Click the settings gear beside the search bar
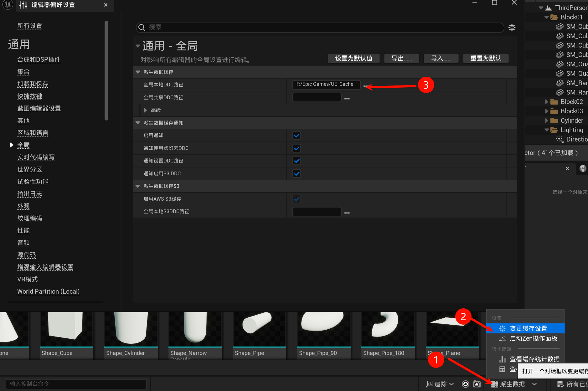588x391 pixels. [x=512, y=28]
